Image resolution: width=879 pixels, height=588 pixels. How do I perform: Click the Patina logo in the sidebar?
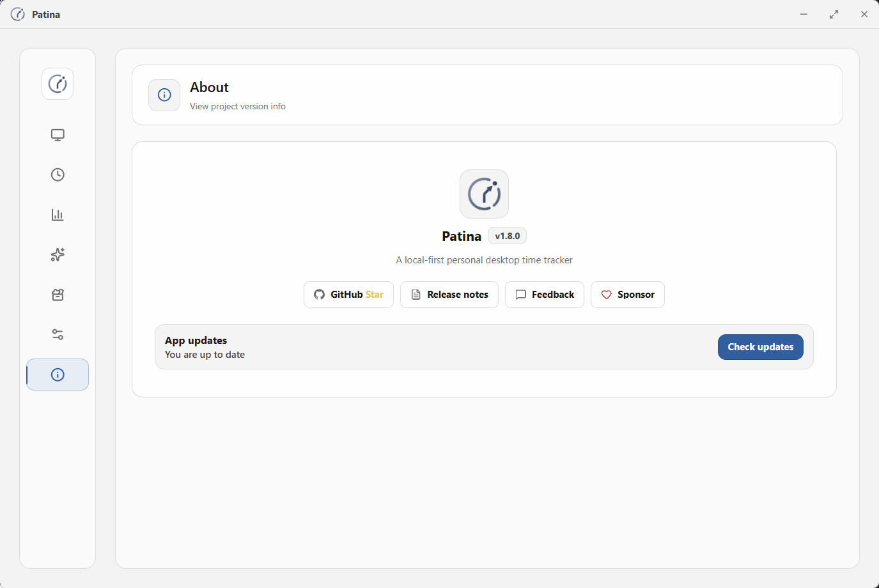[58, 84]
